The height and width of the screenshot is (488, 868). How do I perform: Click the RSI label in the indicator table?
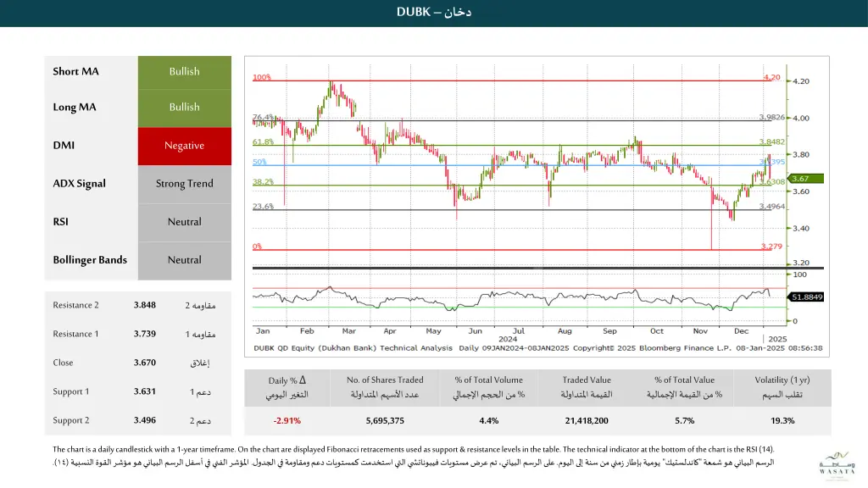[x=60, y=222]
